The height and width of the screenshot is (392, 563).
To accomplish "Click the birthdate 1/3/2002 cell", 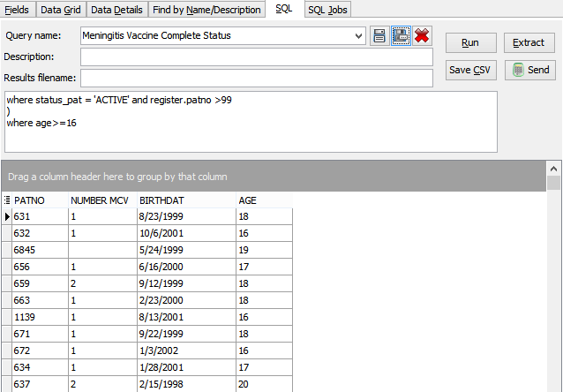I will (x=186, y=351).
